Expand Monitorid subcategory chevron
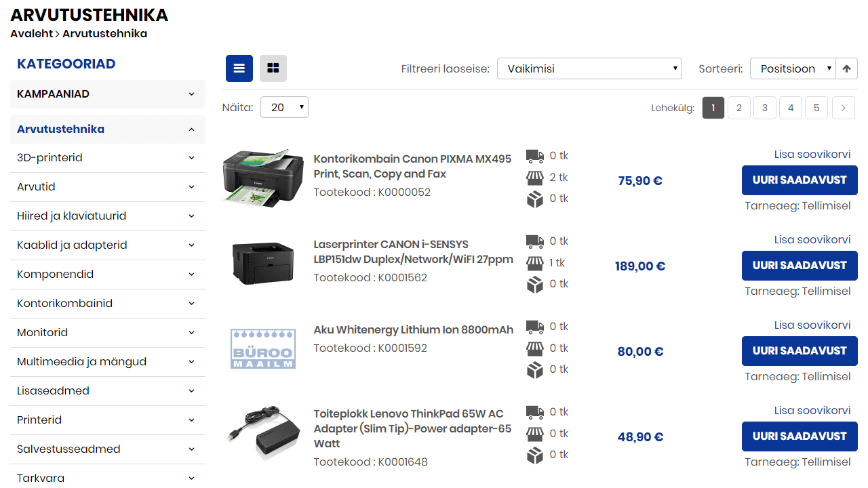This screenshot has width=868, height=488. coord(192,333)
